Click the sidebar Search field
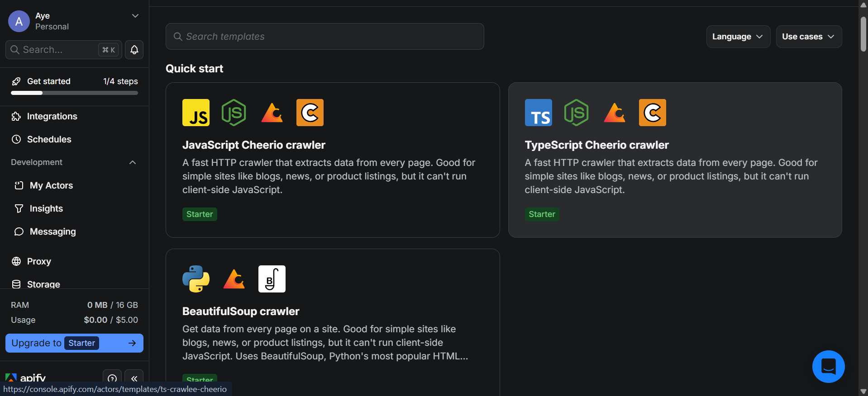This screenshot has width=868, height=396. [64, 50]
